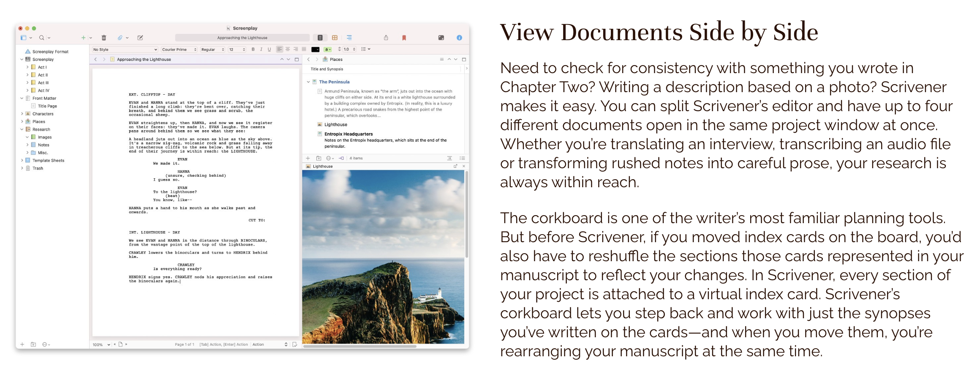
Task: Open the list bullets dropdown
Action: click(366, 49)
